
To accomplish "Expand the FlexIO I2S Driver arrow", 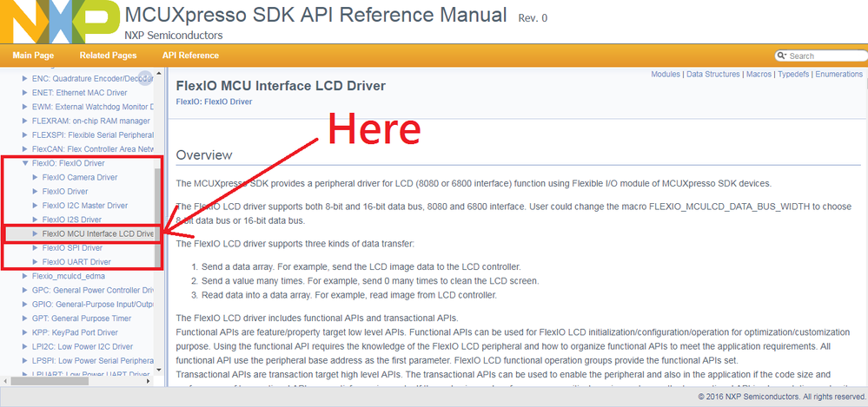I will 36,220.
